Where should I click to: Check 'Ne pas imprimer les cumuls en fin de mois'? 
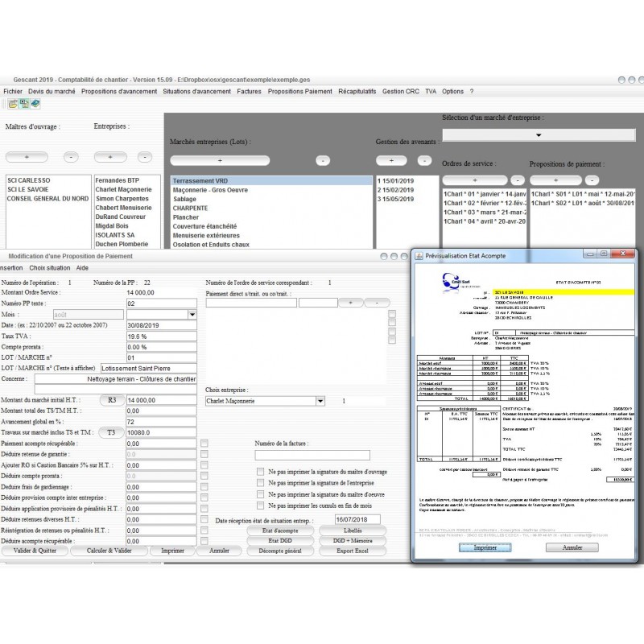[260, 506]
